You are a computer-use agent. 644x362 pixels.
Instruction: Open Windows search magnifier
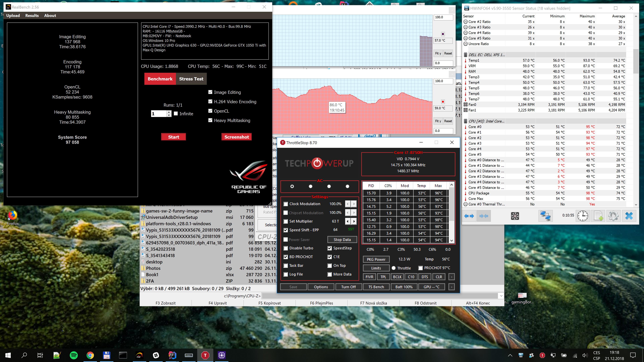click(x=24, y=355)
